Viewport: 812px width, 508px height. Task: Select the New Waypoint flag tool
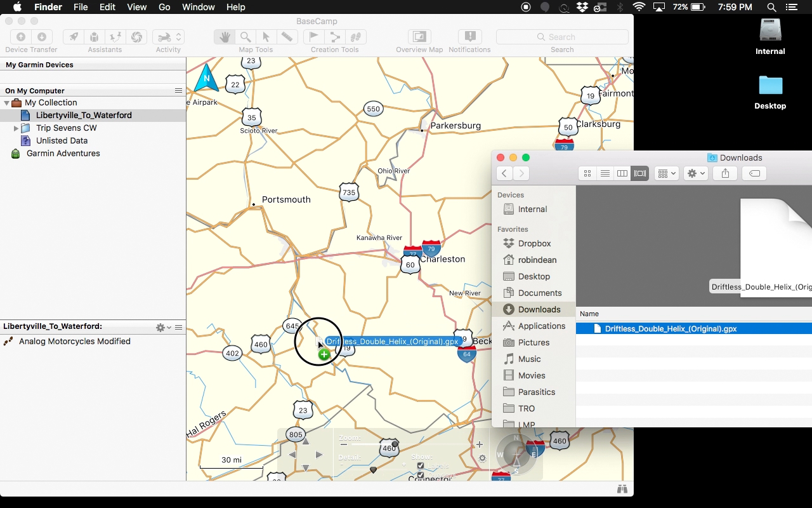(314, 37)
